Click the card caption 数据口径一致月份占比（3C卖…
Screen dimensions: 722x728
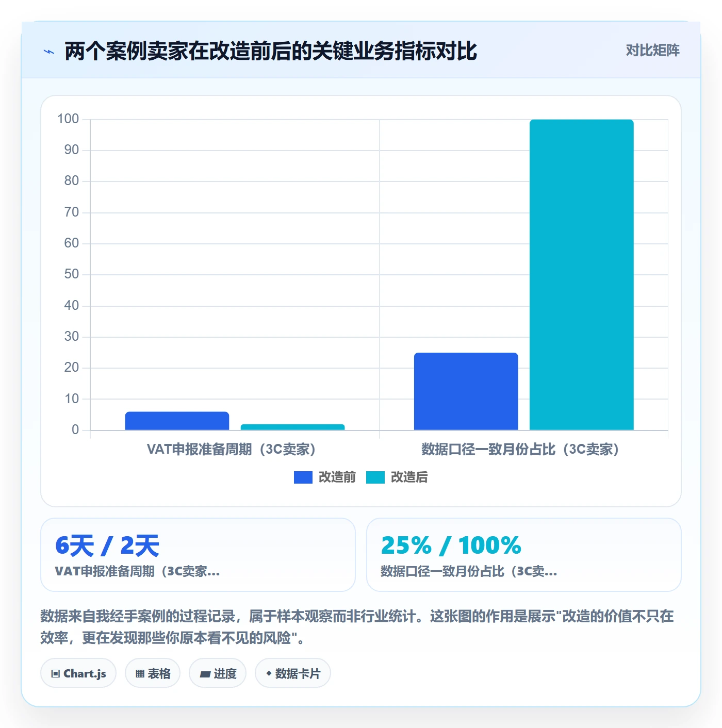(469, 571)
